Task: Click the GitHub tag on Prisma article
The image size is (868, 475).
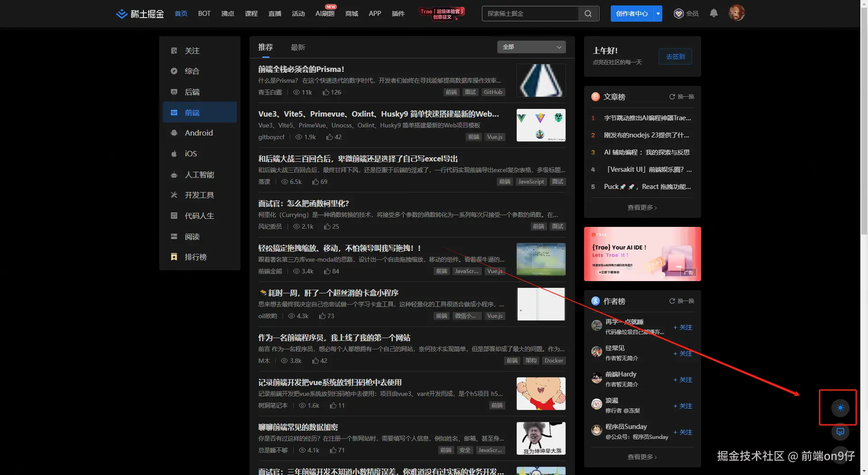Action: [x=493, y=92]
